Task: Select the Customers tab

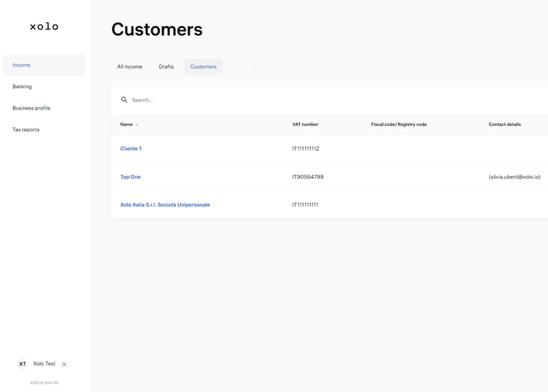Action: [x=203, y=66]
